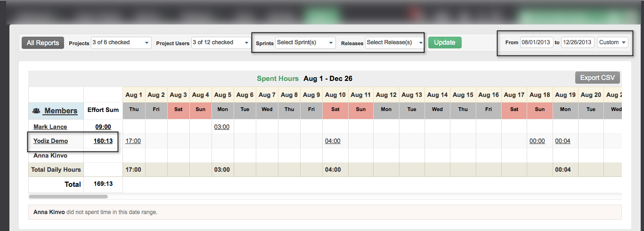
Task: Click the From date field
Action: pos(536,42)
